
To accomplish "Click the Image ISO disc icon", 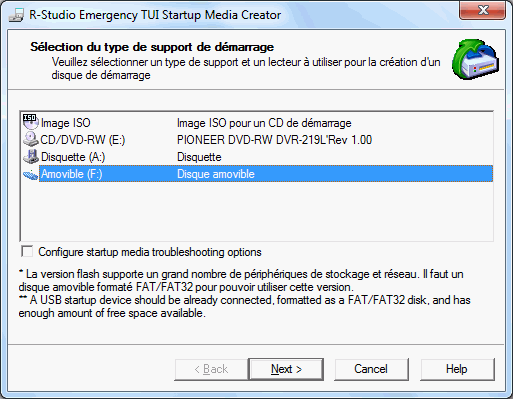I will tap(31, 122).
